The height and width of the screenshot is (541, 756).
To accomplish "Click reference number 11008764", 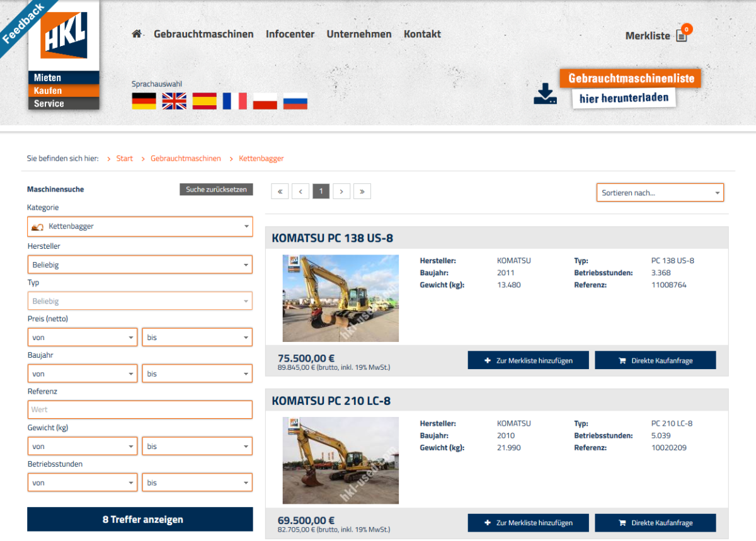I will click(x=669, y=285).
